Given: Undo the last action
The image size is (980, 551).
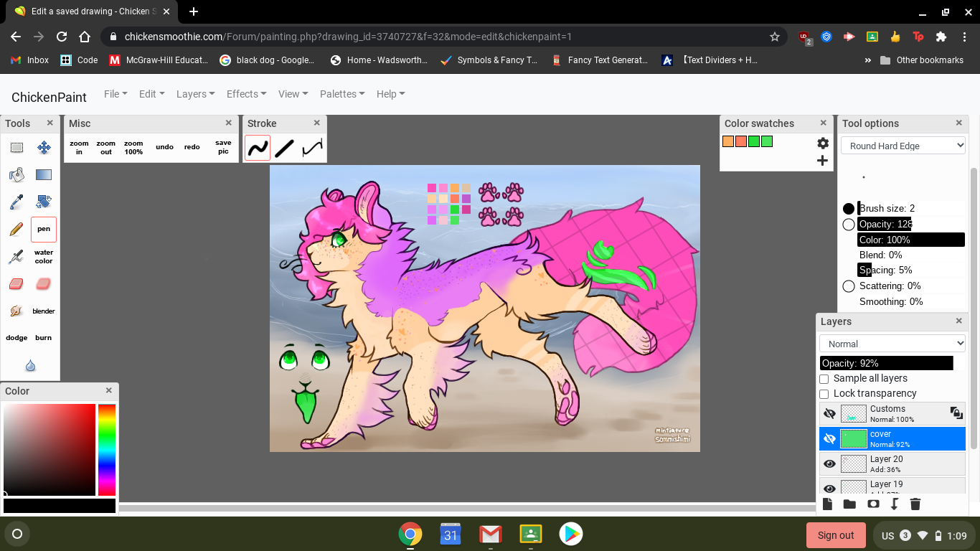Looking at the screenshot, I should coord(164,147).
